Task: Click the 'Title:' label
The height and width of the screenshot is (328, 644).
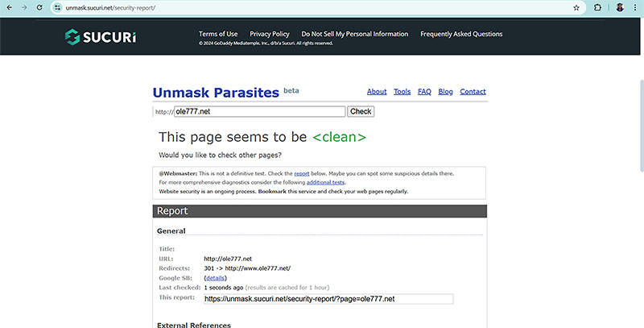Action: (167, 249)
